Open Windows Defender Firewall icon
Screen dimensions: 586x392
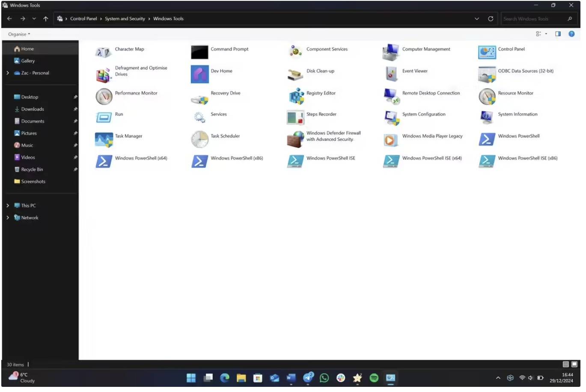click(x=295, y=140)
